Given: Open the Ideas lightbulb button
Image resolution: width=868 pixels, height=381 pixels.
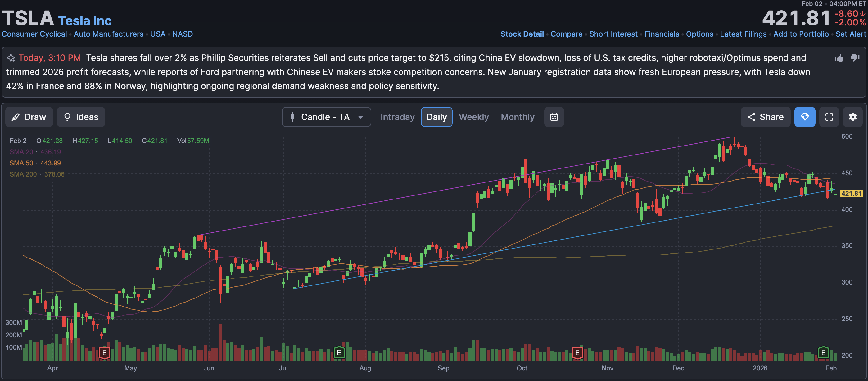Looking at the screenshot, I should pyautogui.click(x=81, y=117).
